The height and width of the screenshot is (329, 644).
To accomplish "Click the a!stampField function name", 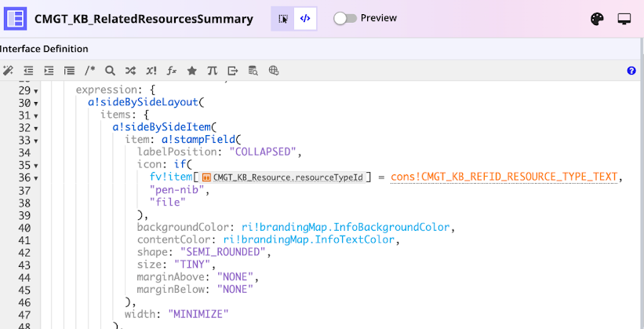I will 198,140.
